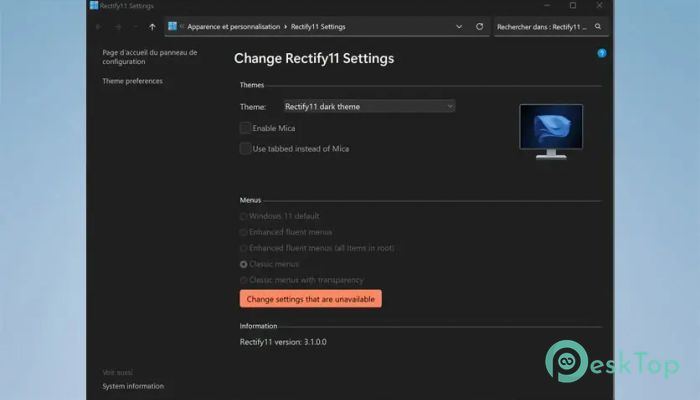Open Theme preferences in sidebar
The width and height of the screenshot is (700, 400).
click(132, 81)
